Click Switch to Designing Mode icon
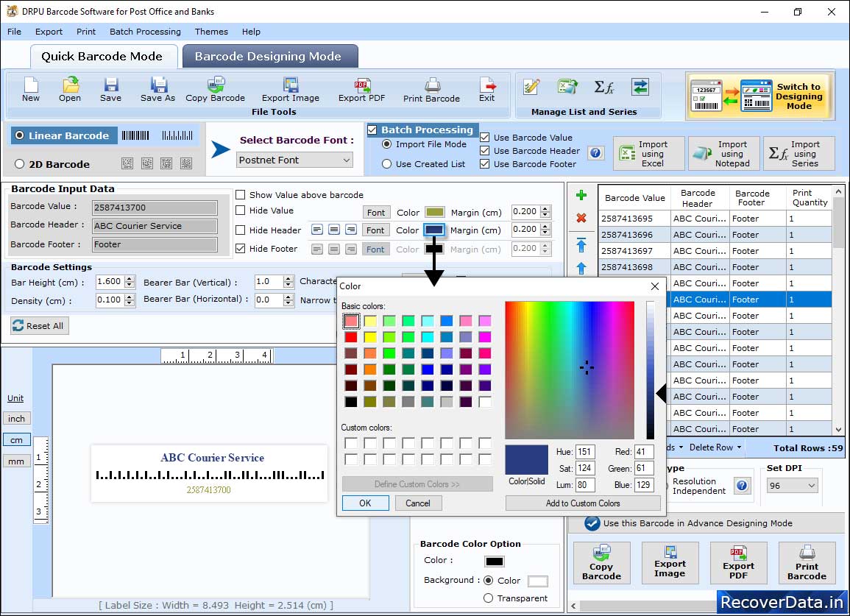This screenshot has height=616, width=850. pyautogui.click(x=759, y=96)
